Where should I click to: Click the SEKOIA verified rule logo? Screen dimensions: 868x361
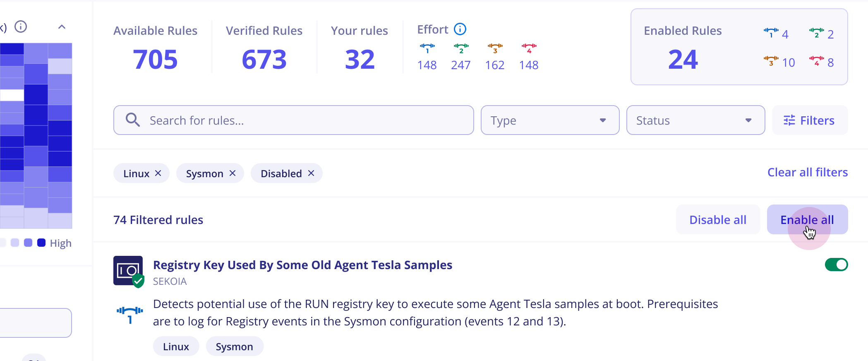point(128,271)
